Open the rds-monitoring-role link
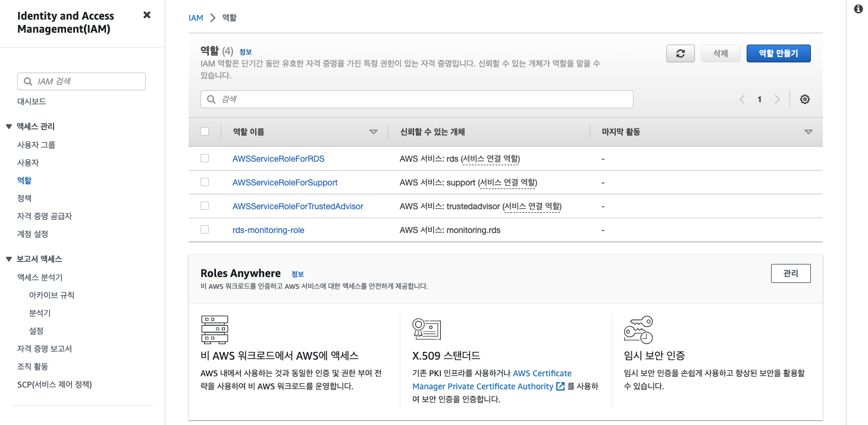The height and width of the screenshot is (425, 868). coord(268,230)
